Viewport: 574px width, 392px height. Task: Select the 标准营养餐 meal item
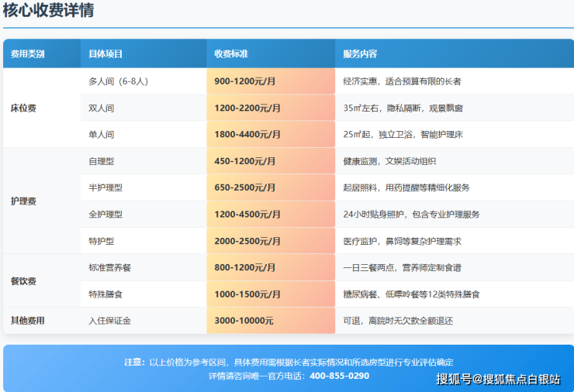coord(110,267)
